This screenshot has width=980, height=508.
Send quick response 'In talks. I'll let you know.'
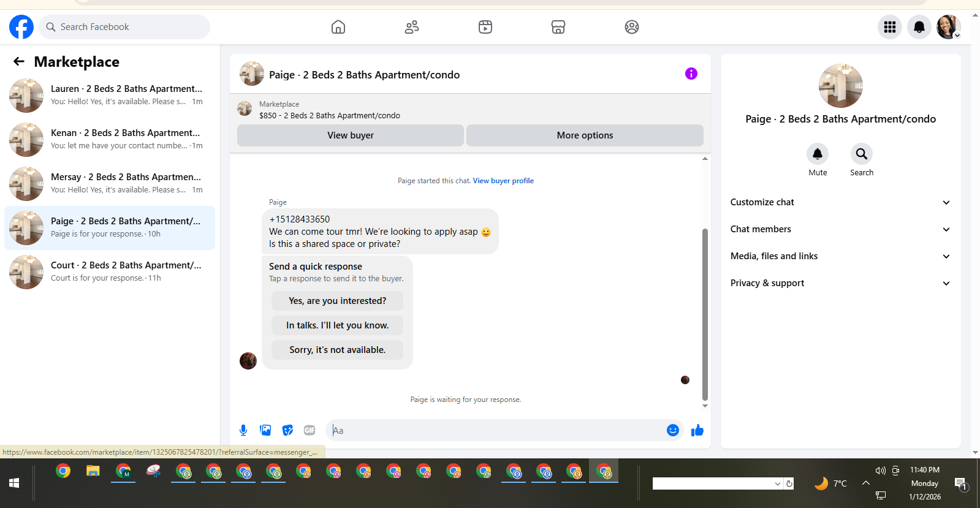(337, 325)
